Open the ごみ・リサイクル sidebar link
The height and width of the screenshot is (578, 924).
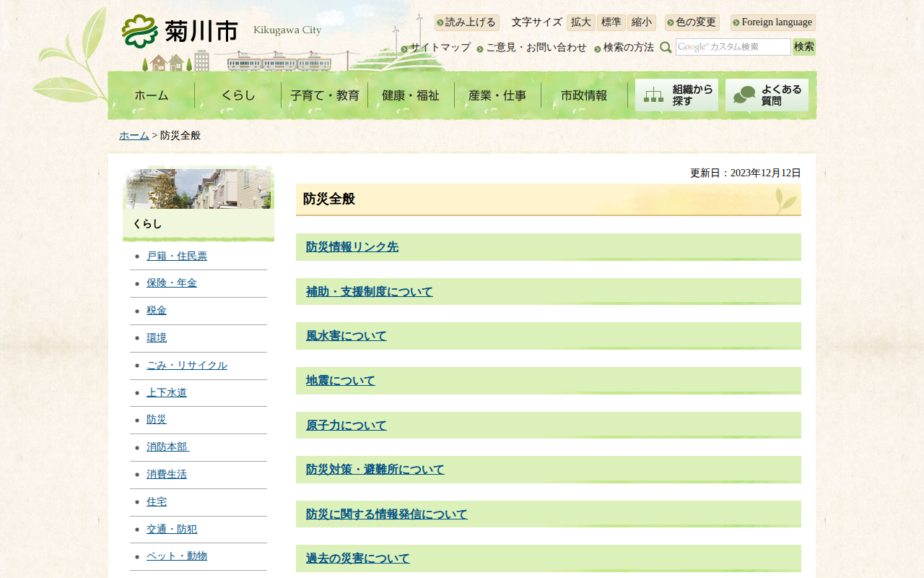(187, 366)
